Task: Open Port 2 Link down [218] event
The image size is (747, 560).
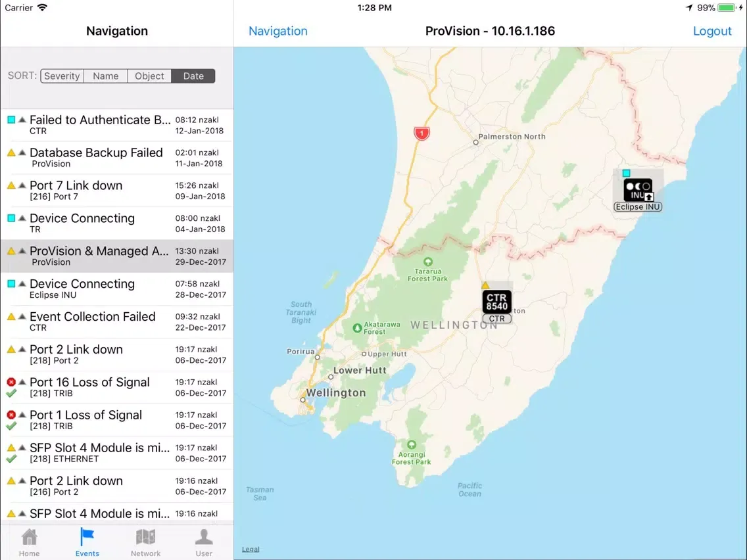Action: click(117, 355)
